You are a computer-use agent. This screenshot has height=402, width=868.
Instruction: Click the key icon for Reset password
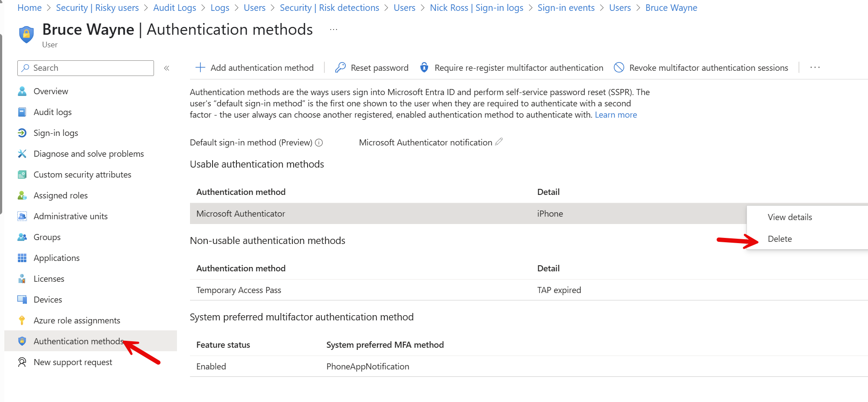click(x=341, y=67)
